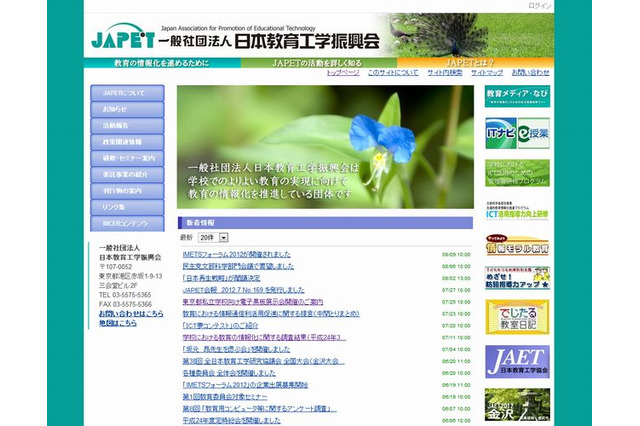This screenshot has height=426, width=640.
Task: Open リンク集 in the side menu
Action: point(127,207)
